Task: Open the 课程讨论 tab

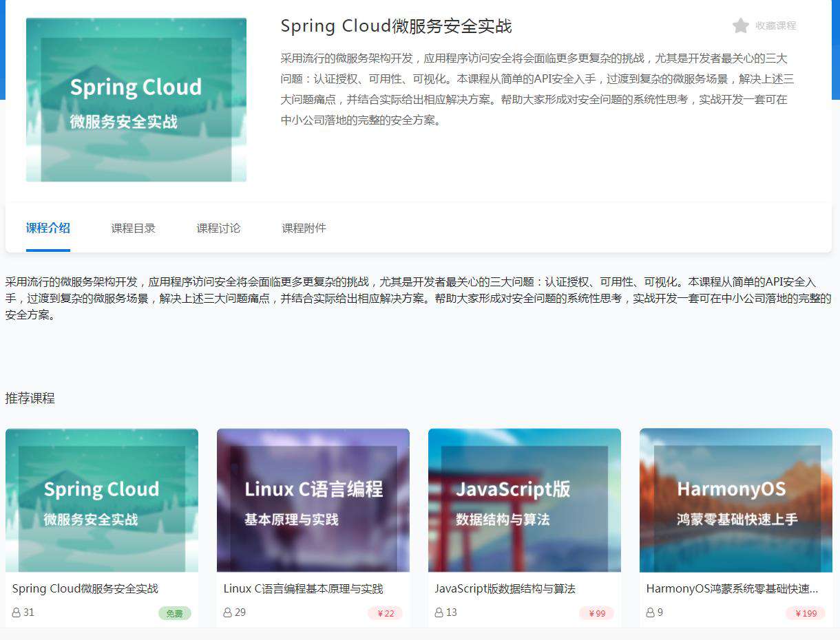Action: 219,228
